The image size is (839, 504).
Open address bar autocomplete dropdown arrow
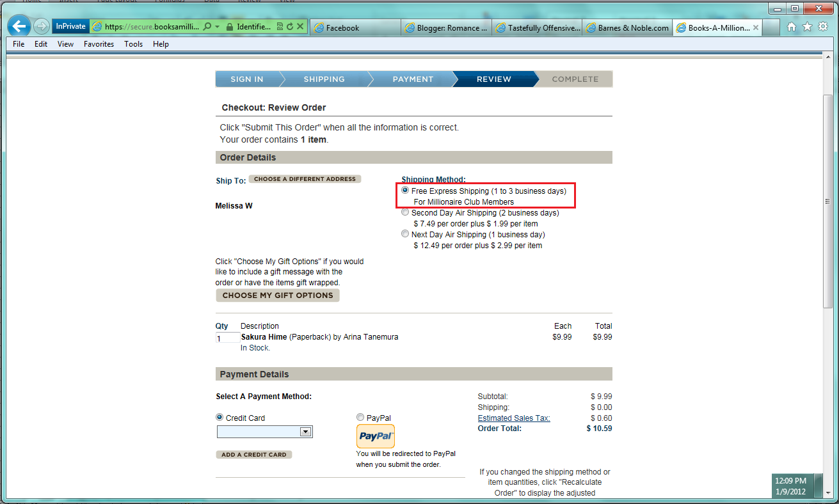click(218, 27)
